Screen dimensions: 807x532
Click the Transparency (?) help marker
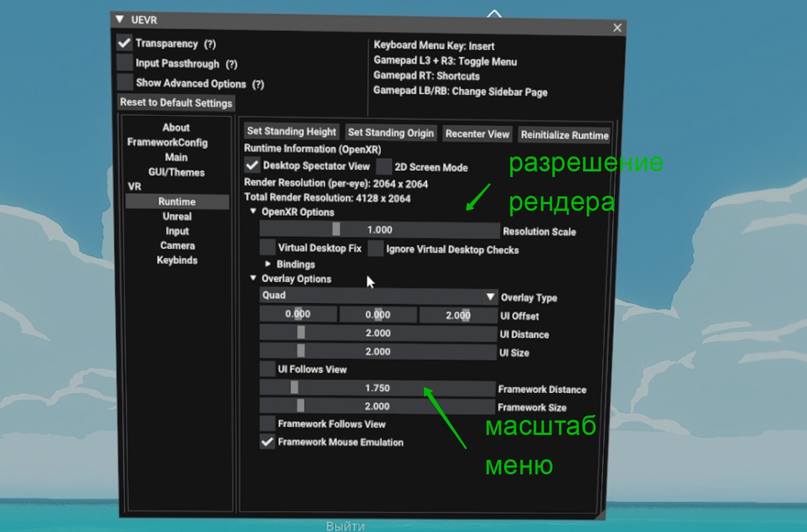[210, 44]
